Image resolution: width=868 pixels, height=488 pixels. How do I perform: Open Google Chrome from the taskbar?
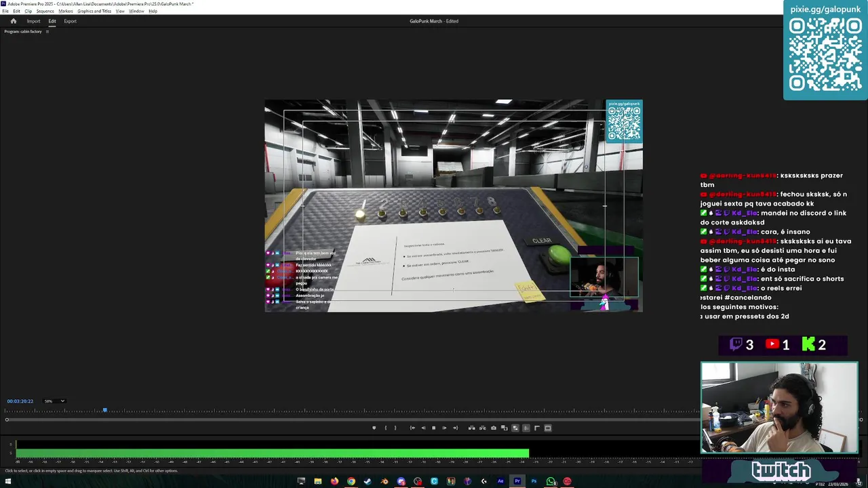351,482
